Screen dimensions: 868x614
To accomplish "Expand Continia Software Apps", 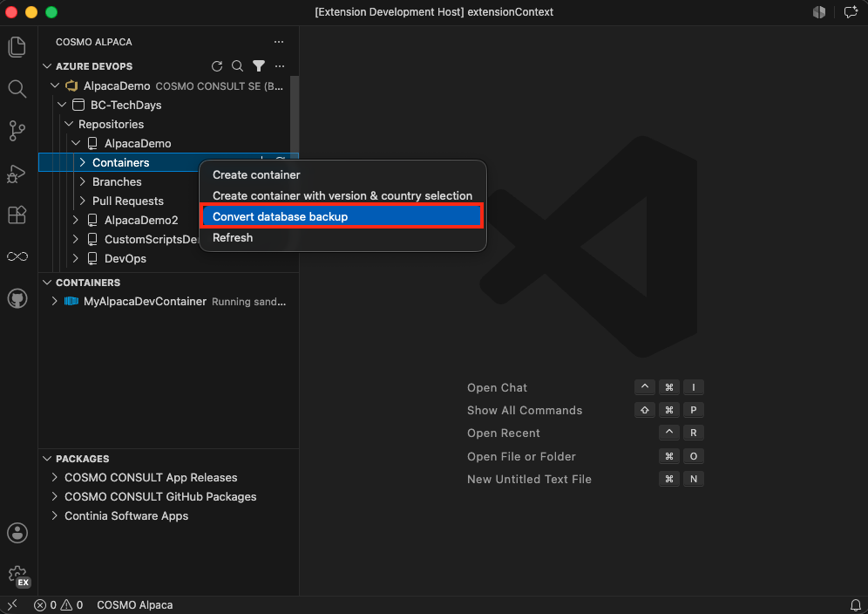I will (x=54, y=515).
